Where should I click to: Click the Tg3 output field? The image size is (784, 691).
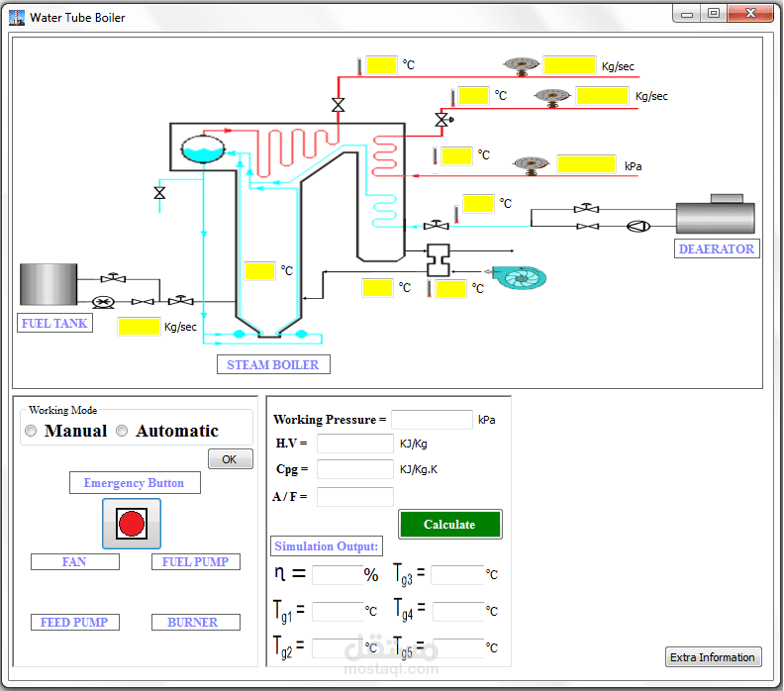tap(457, 574)
